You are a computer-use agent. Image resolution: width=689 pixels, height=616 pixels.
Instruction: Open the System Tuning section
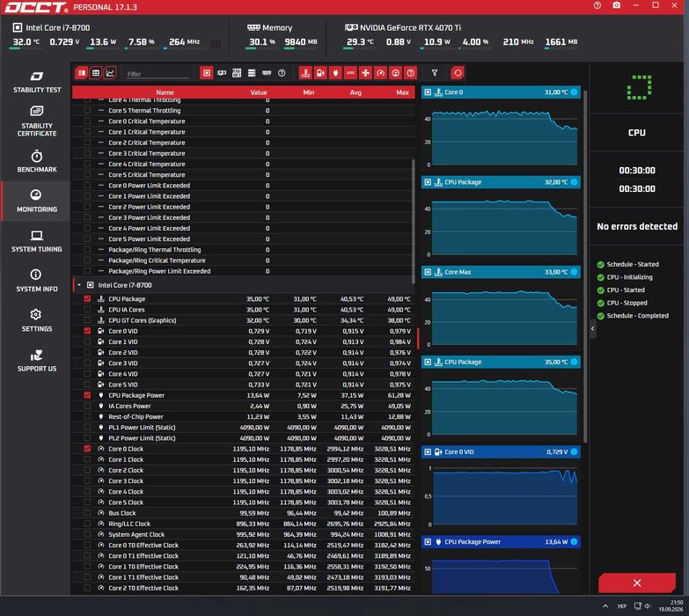(37, 241)
